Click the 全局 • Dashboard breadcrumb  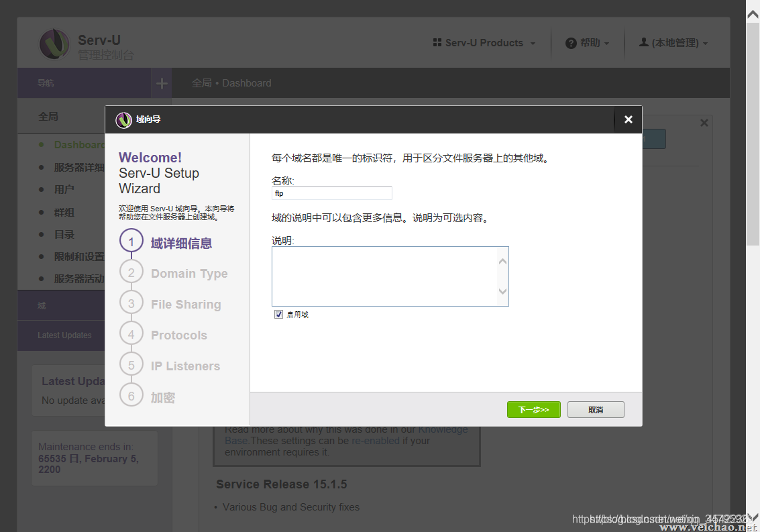(x=231, y=83)
